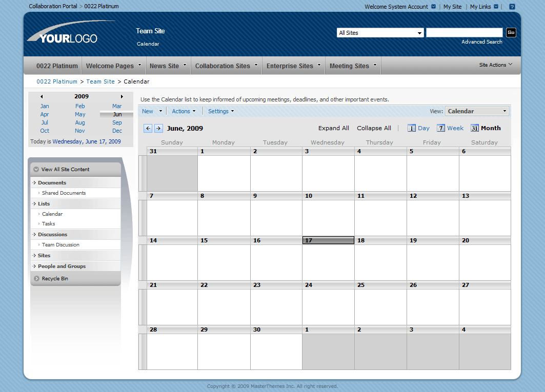Click inside the site search input box
This screenshot has width=545, height=392.
click(464, 32)
